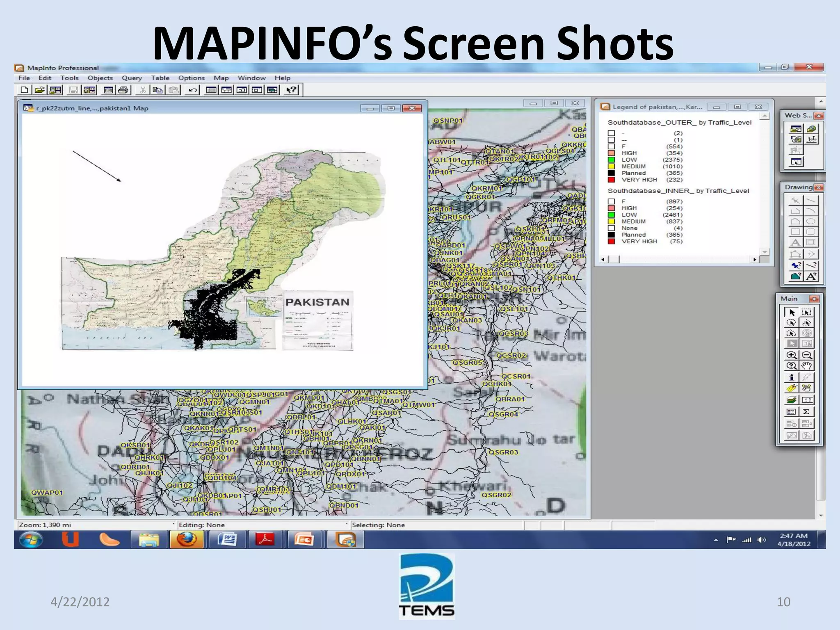The image size is (840, 630).
Task: Click the Save Workspace toolbar icon
Action: (x=89, y=90)
